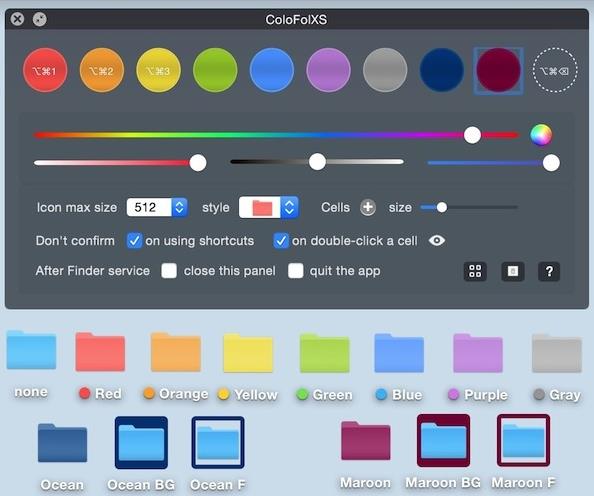Select the Purple folder thumbnail

coord(478,353)
